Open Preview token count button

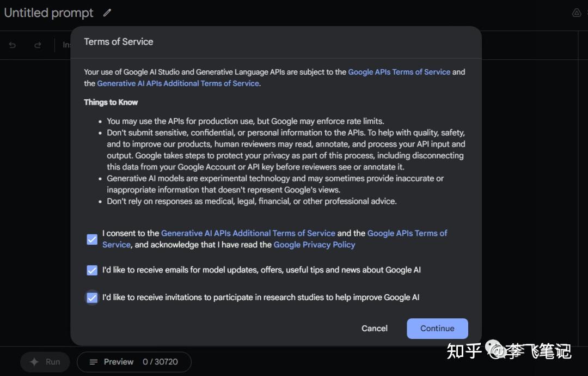tap(134, 362)
